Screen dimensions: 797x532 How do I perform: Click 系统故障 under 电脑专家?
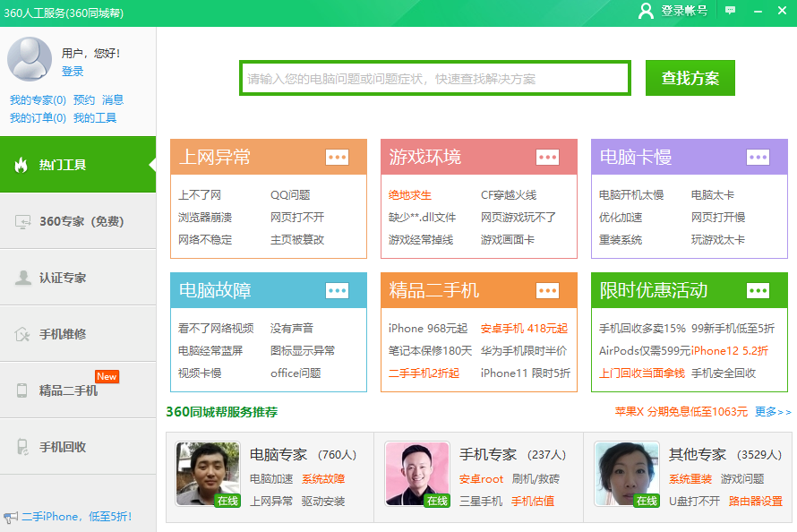pos(323,478)
